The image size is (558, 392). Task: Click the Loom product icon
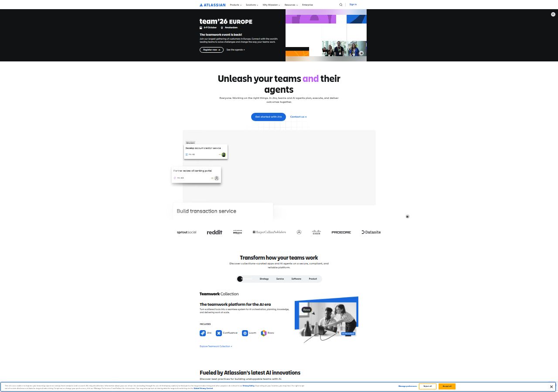(x=245, y=333)
